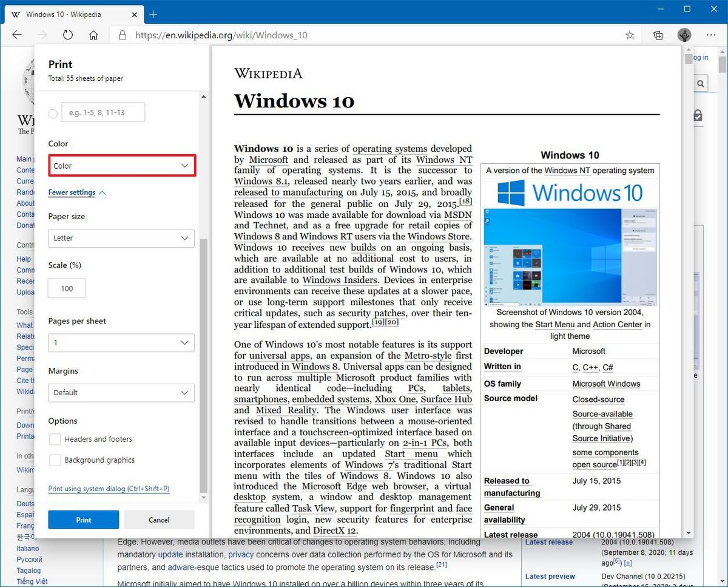The width and height of the screenshot is (728, 587).
Task: Open the Collections icon
Action: point(658,35)
